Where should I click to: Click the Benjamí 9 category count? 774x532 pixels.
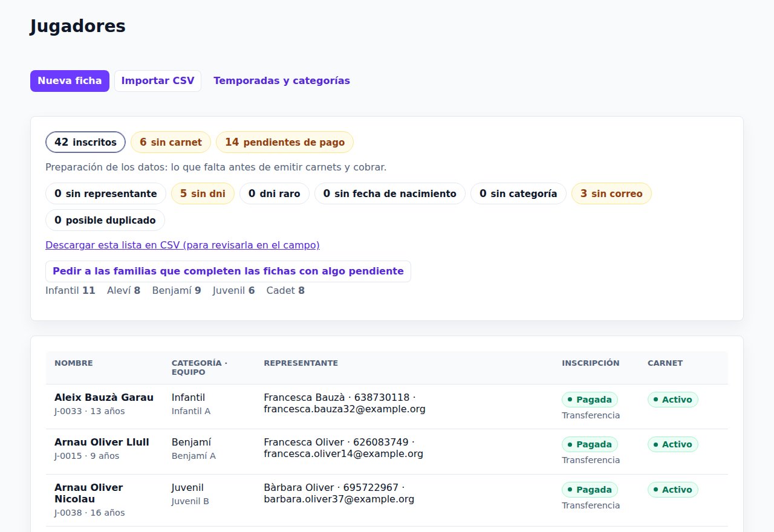[x=177, y=290]
